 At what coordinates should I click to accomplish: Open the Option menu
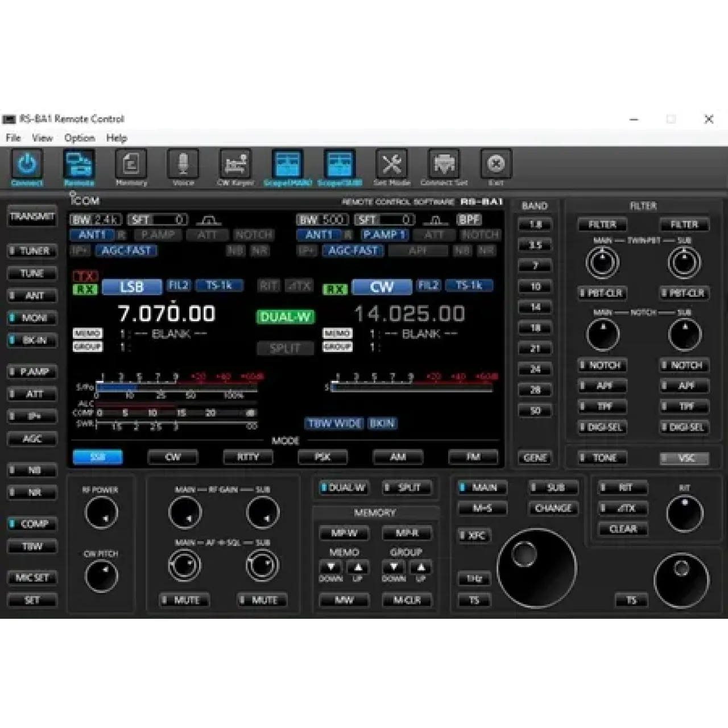[80, 138]
